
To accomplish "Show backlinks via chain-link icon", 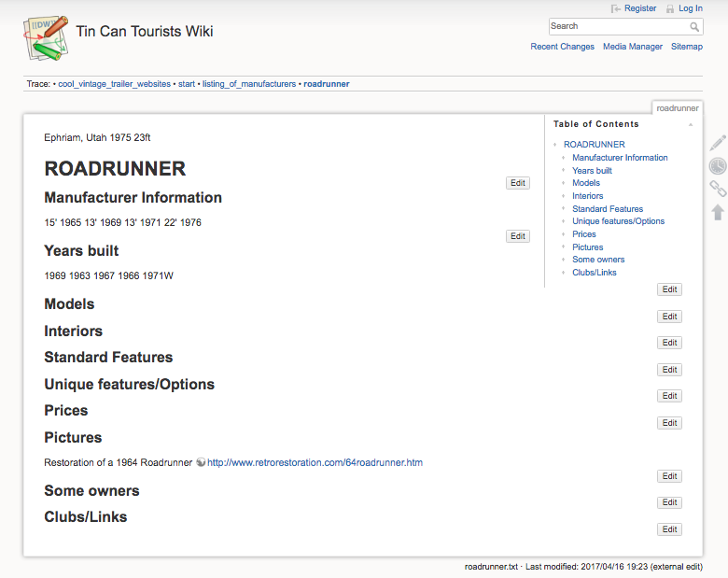I will click(718, 189).
